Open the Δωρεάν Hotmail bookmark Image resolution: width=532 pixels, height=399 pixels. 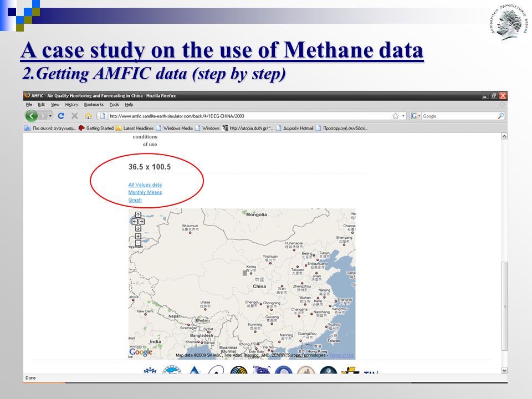(x=294, y=128)
